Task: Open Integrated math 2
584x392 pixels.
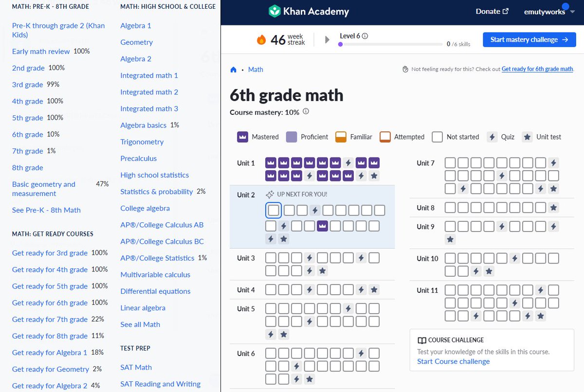Action: point(149,92)
